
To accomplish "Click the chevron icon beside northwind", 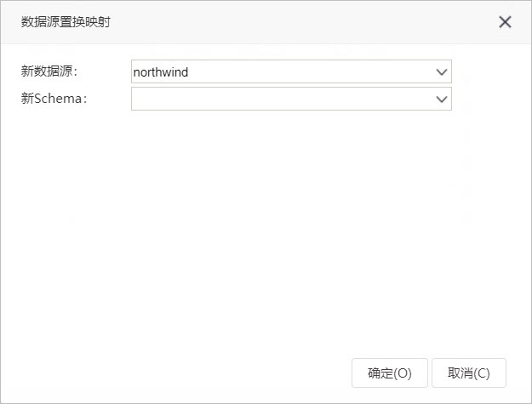I will click(442, 71).
